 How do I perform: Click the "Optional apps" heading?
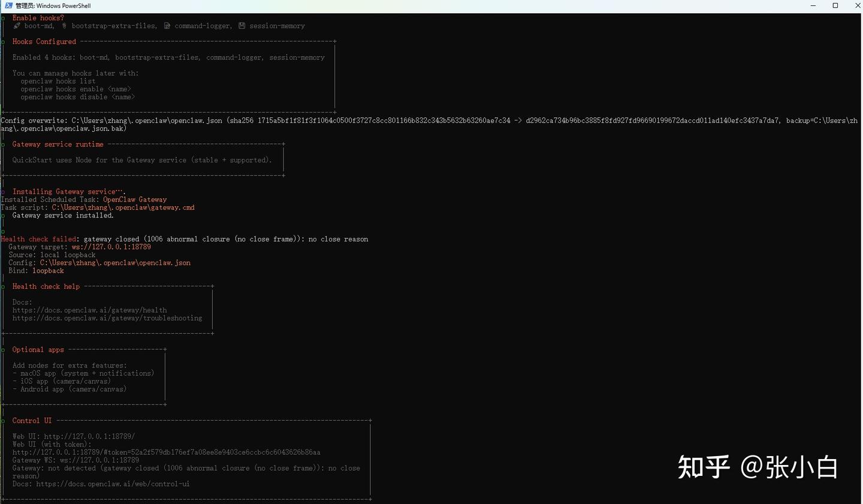click(x=38, y=349)
